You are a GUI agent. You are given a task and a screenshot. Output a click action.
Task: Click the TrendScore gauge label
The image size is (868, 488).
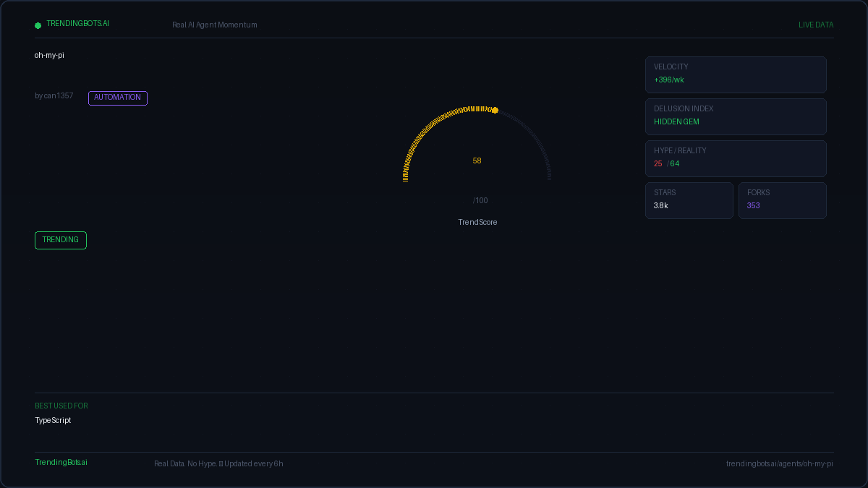point(477,223)
